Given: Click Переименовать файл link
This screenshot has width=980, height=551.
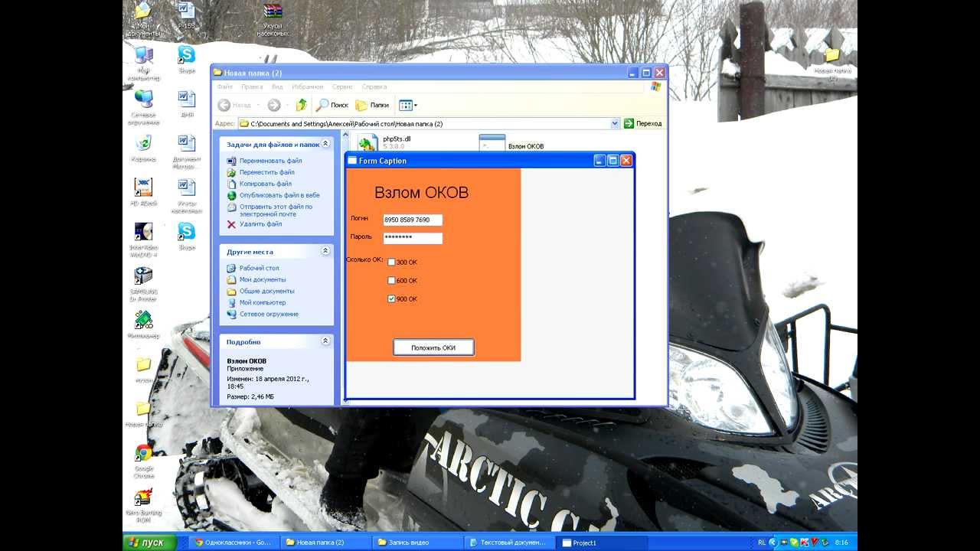Looking at the screenshot, I should 270,161.
